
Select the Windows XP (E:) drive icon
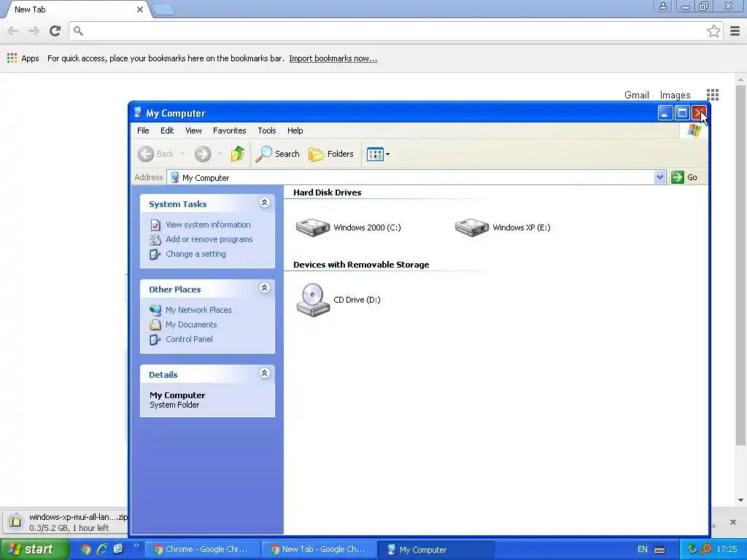472,227
